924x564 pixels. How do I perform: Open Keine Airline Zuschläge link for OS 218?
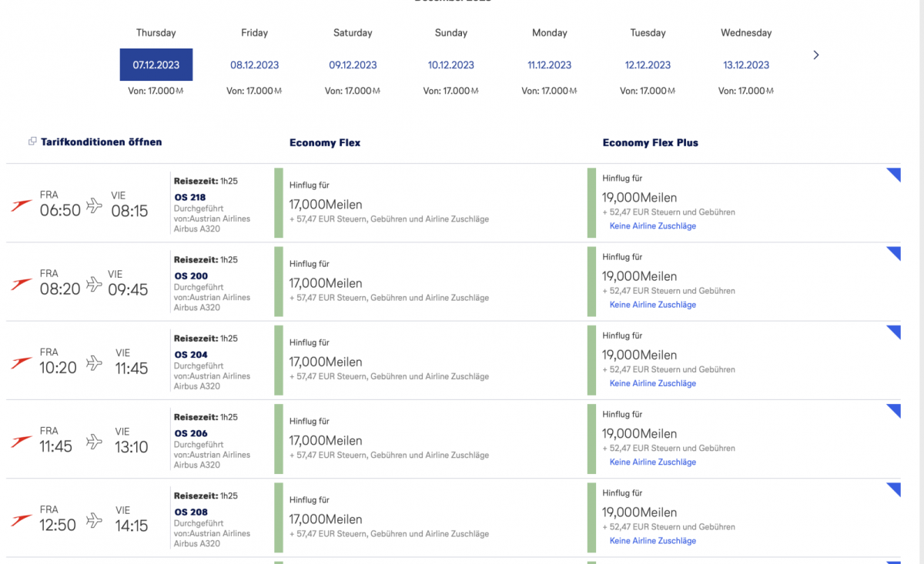click(652, 226)
